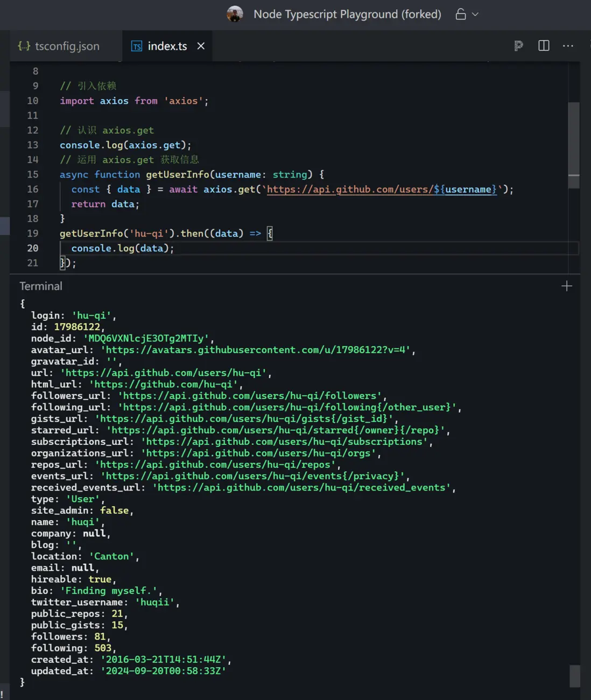The width and height of the screenshot is (591, 700).
Task: Close the index.ts tab
Action: [x=201, y=46]
